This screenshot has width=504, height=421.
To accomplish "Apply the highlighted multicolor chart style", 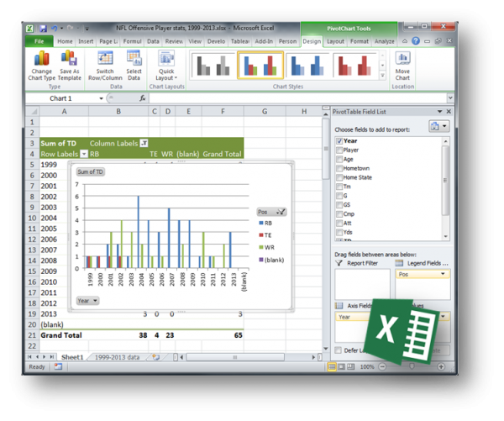I will (260, 66).
